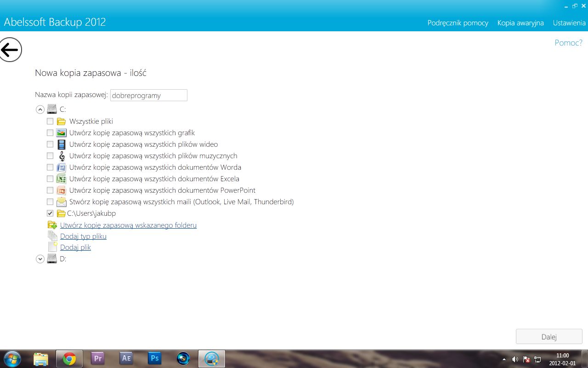Image resolution: width=588 pixels, height=368 pixels.
Task: Open the Windows Start menu
Action: point(11,359)
